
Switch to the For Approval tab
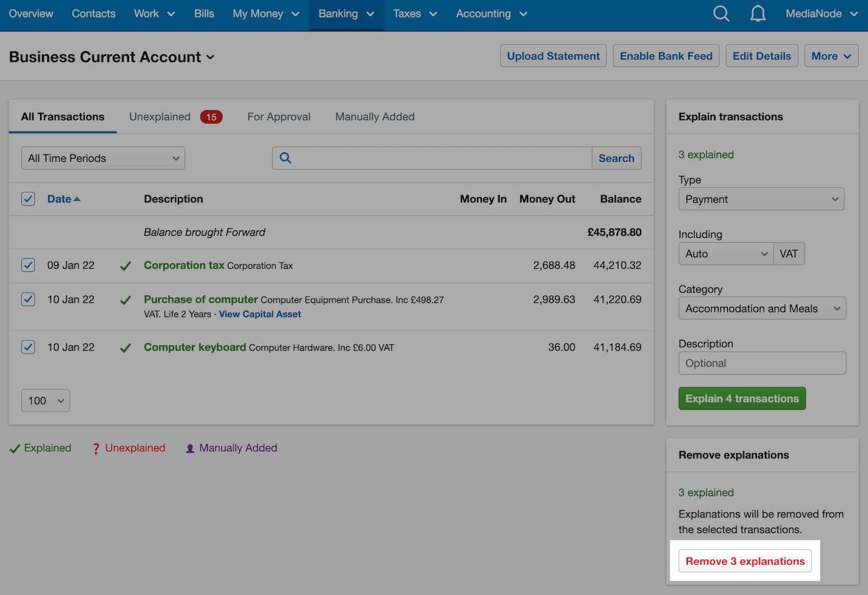(x=279, y=117)
